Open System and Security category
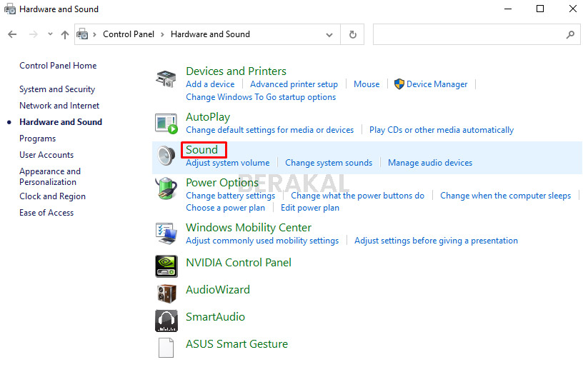Screen dimensions: 588x367 [x=57, y=89]
